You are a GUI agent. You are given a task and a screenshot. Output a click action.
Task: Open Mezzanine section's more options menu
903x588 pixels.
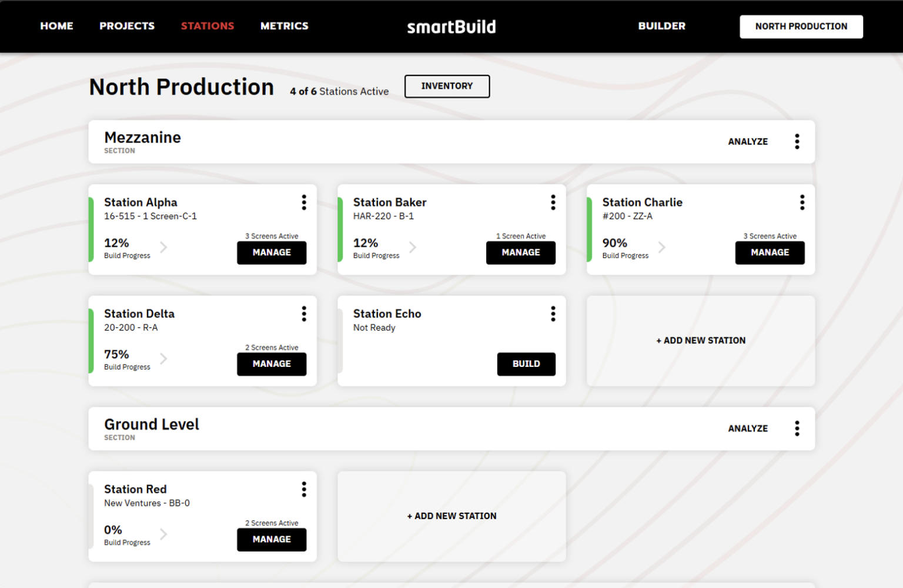click(x=797, y=142)
